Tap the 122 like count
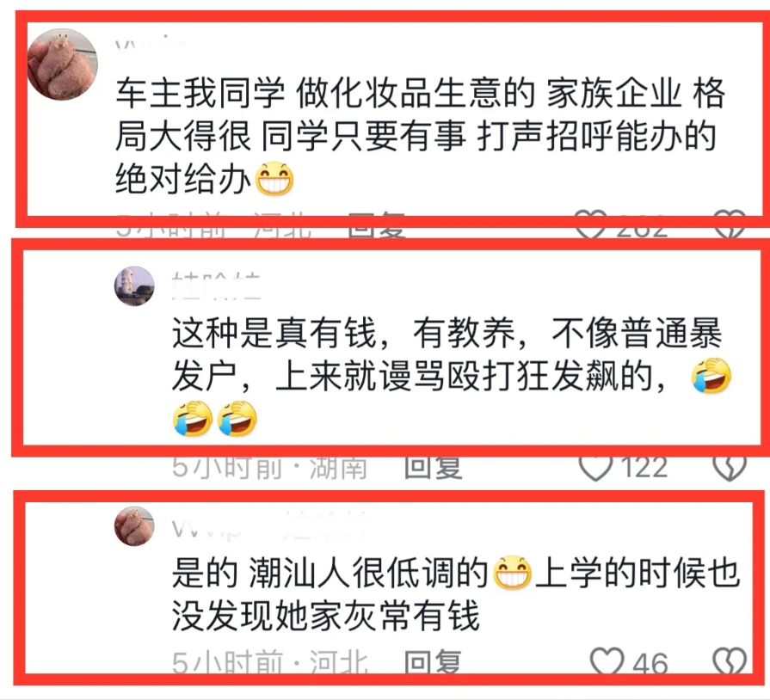This screenshot has height=700, width=770. point(644,467)
